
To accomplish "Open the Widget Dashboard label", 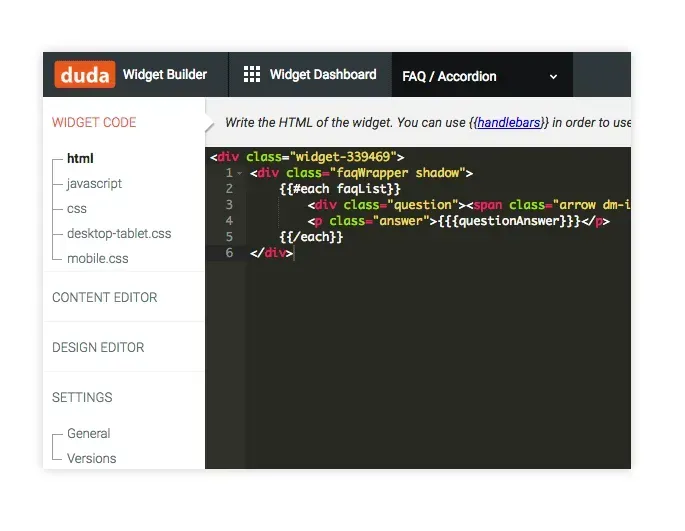I will [x=323, y=74].
